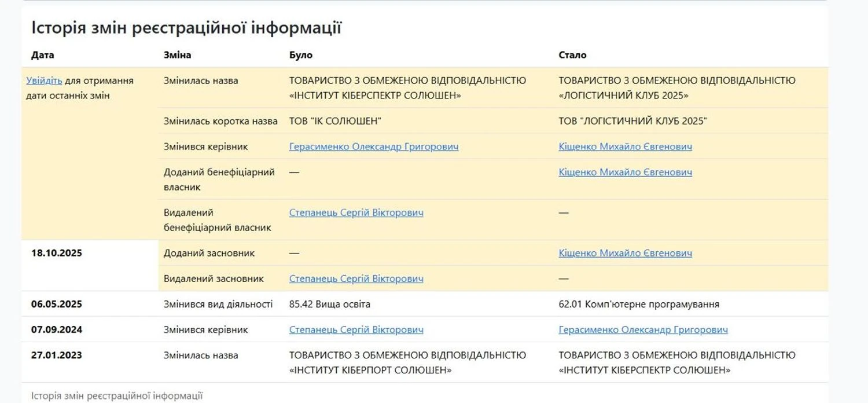This screenshot has height=403, width=868.
Task: Click the "Було" column header
Action: click(x=300, y=55)
